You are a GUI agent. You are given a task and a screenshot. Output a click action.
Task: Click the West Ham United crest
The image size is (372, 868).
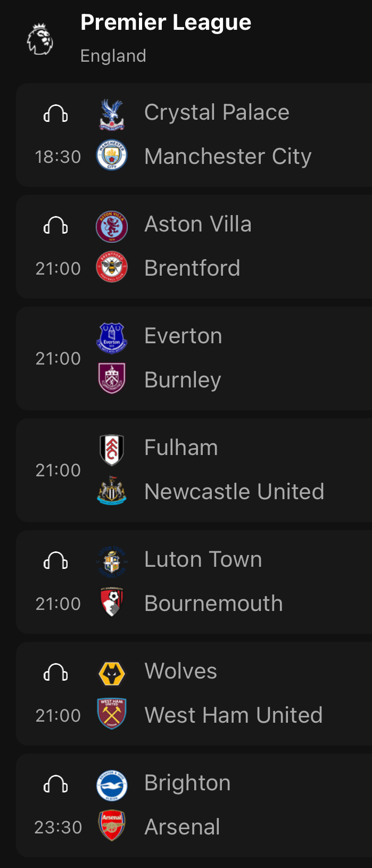tap(112, 714)
